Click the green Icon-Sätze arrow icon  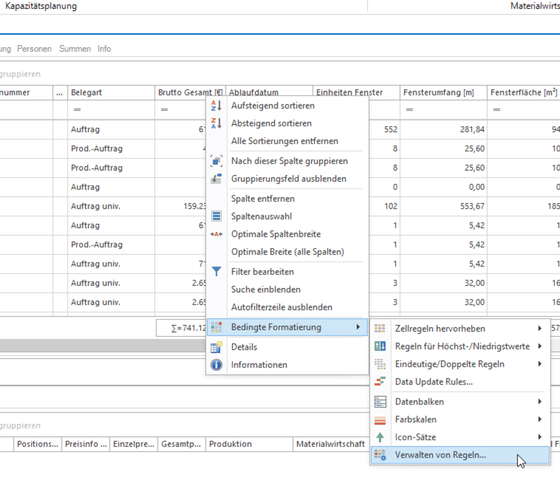point(380,437)
